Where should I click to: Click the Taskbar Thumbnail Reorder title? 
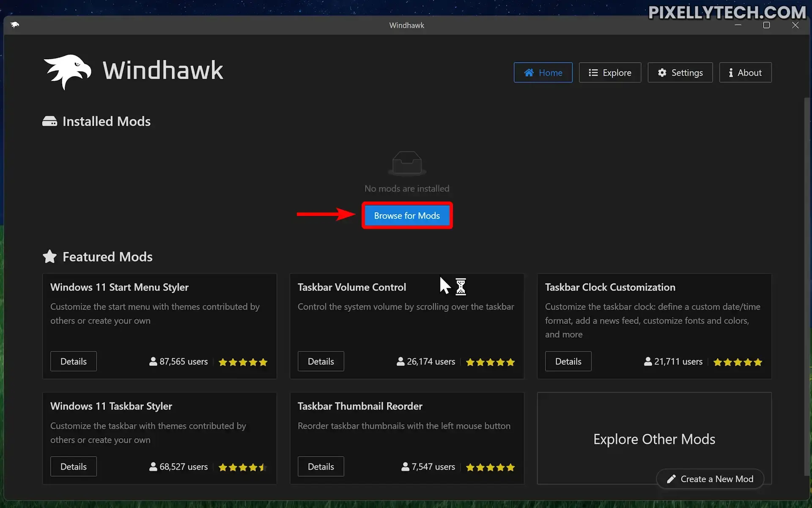point(360,406)
